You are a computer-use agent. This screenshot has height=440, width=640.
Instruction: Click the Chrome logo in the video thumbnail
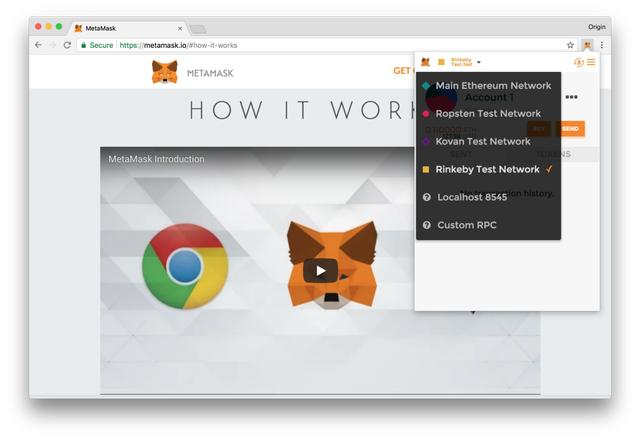pyautogui.click(x=185, y=266)
